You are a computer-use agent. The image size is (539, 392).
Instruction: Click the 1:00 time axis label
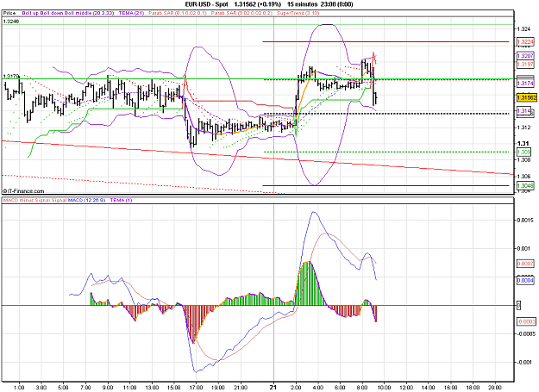coord(19,388)
